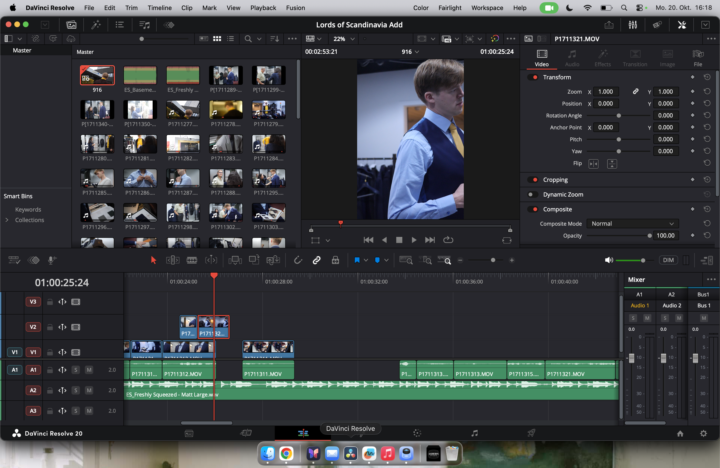Image resolution: width=720 pixels, height=468 pixels.
Task: Toggle timeline Snapping magnet icon
Action: coord(298,260)
